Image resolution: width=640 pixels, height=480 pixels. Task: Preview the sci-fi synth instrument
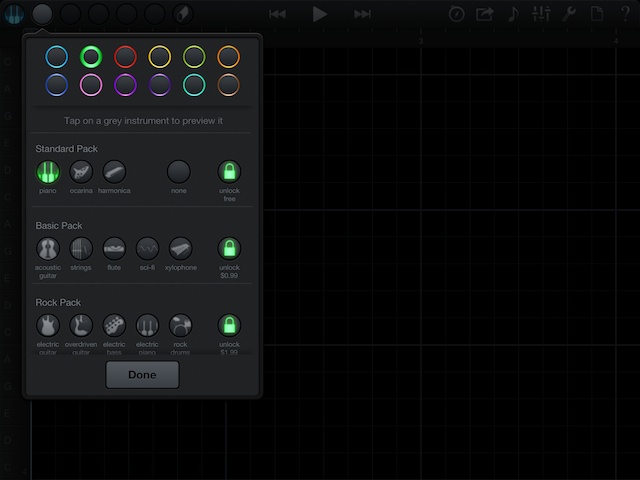coord(147,249)
